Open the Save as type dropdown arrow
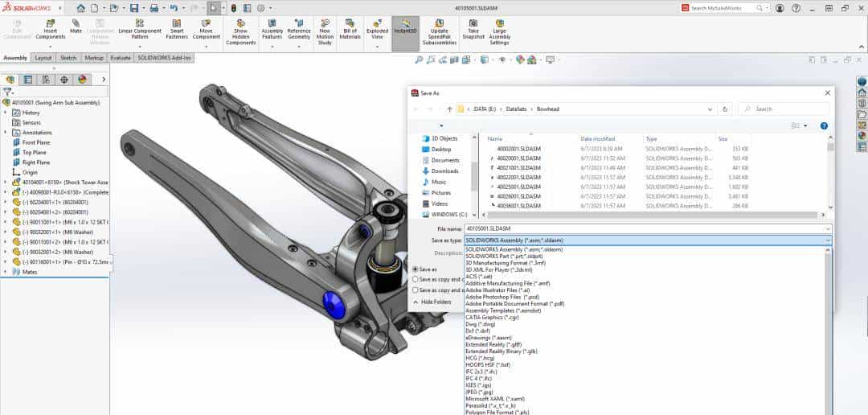 [828, 240]
